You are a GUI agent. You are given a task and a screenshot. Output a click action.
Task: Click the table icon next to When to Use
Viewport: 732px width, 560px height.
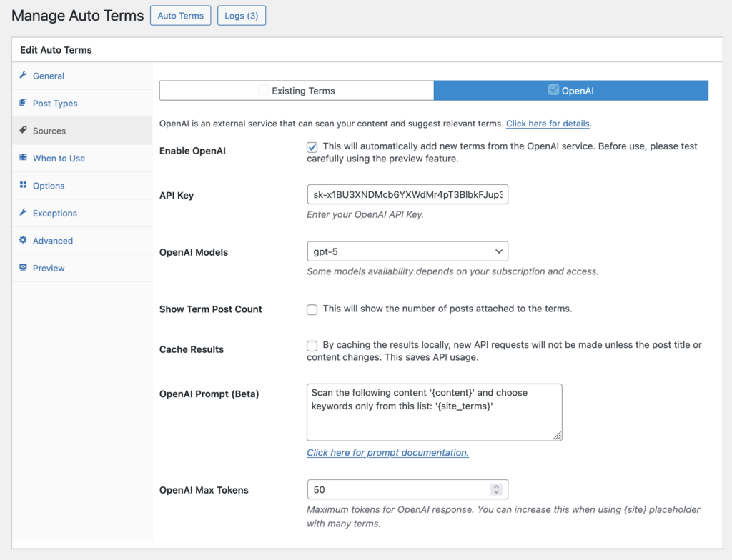tap(24, 158)
